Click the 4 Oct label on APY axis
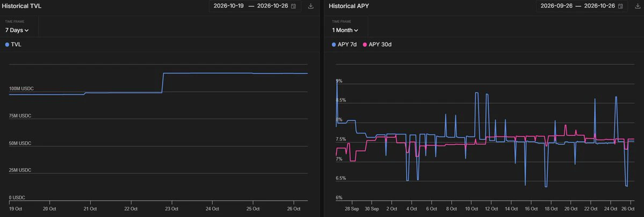The image size is (644, 217). pos(411,209)
